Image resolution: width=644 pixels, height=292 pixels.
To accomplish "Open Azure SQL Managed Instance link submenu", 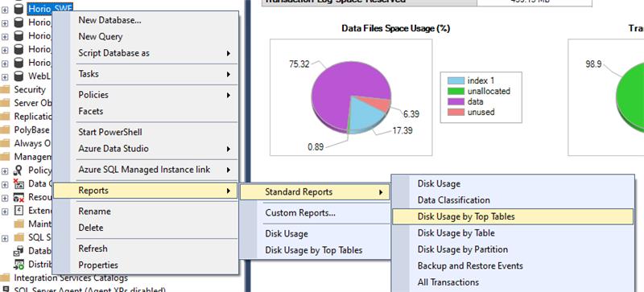I will (146, 170).
